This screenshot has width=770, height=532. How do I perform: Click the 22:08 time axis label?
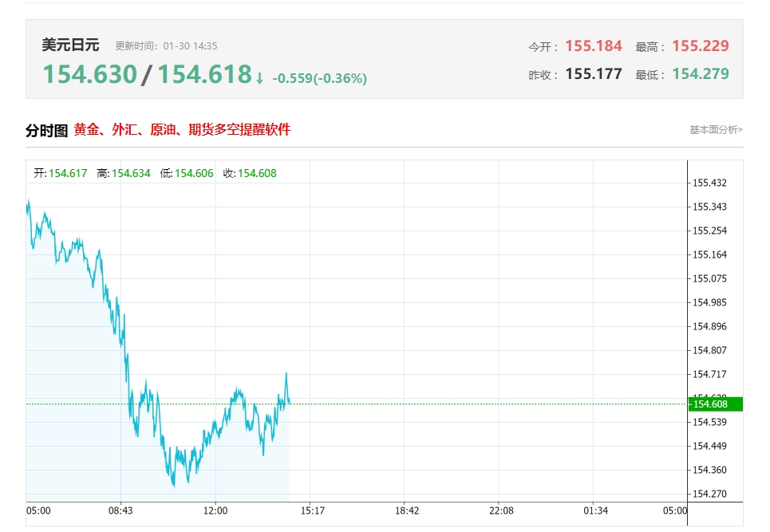501,511
